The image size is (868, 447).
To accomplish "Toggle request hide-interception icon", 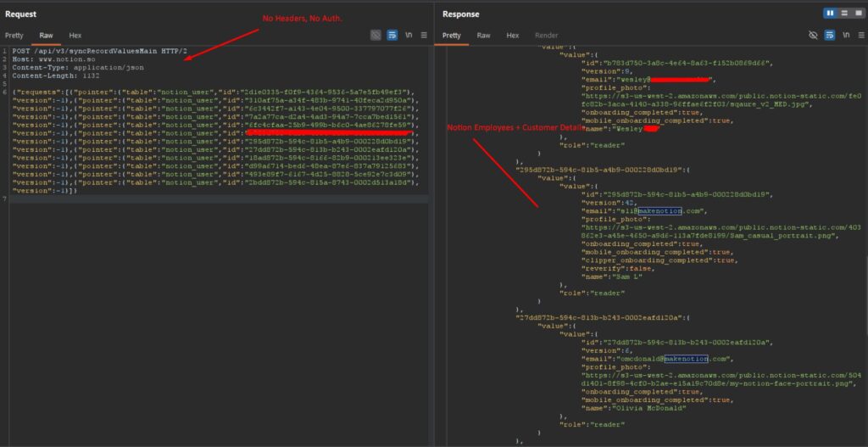I will click(x=376, y=36).
